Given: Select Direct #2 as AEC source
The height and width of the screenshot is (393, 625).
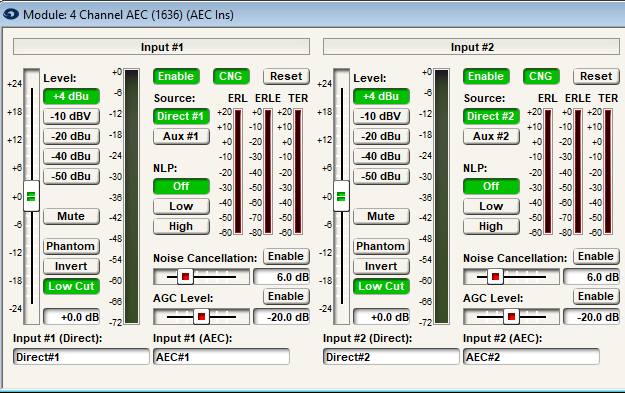Looking at the screenshot, I should click(491, 116).
